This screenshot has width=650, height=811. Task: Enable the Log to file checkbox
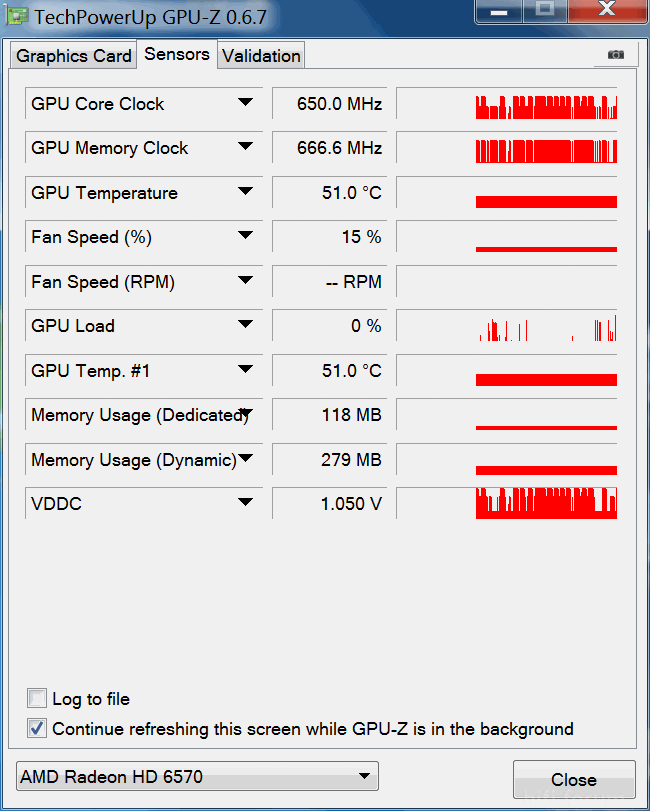[37, 698]
